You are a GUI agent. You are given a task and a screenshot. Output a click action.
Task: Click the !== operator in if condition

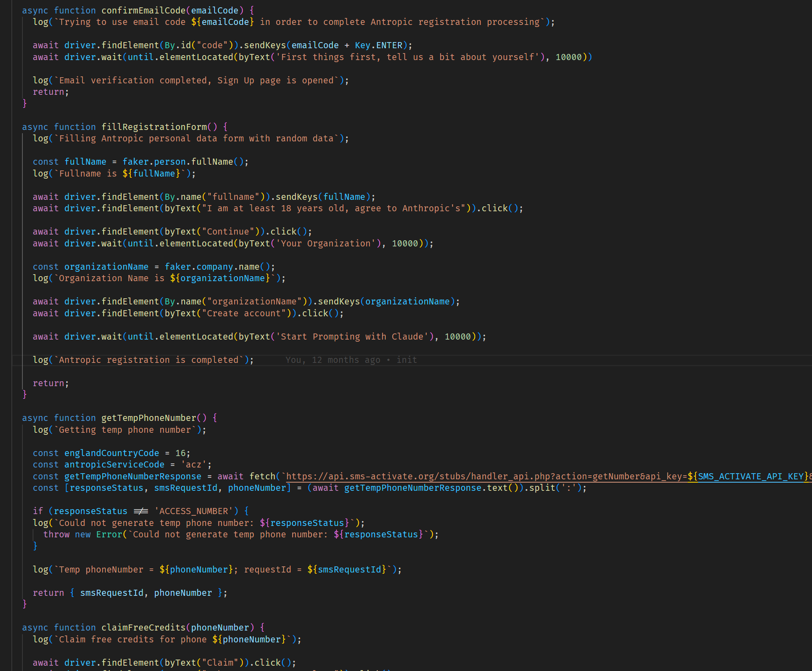click(x=141, y=511)
